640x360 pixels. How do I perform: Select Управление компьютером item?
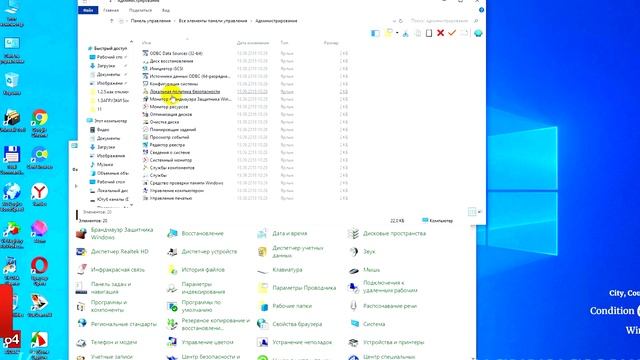pos(176,191)
